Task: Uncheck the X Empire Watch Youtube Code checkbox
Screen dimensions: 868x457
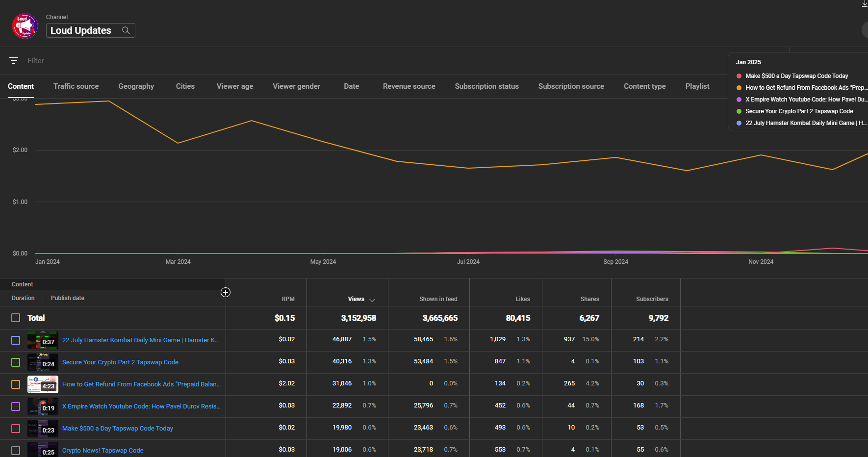Action: coord(16,406)
